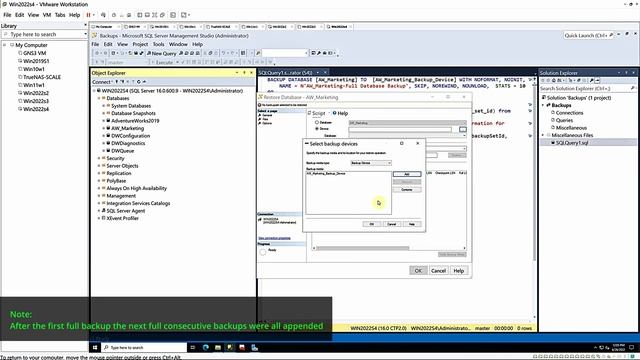Click the SSMS Quick Launch search box
Screen dimensions: 640x360
point(589,36)
